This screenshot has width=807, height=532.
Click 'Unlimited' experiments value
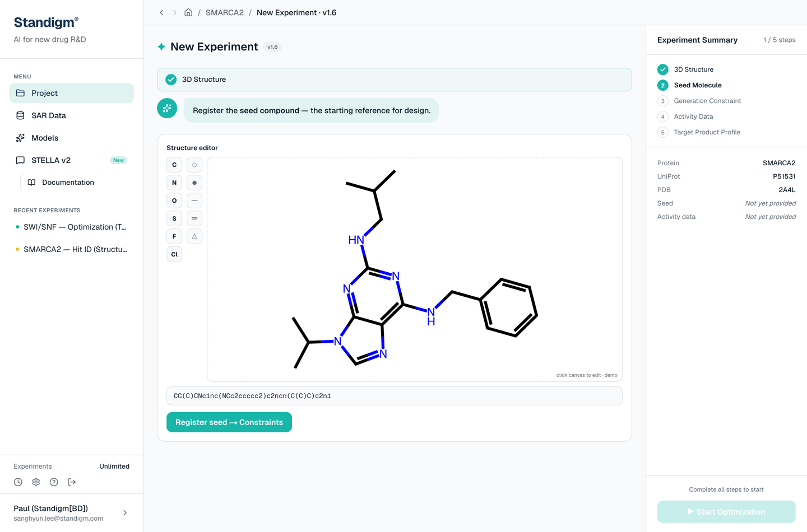[x=114, y=466]
